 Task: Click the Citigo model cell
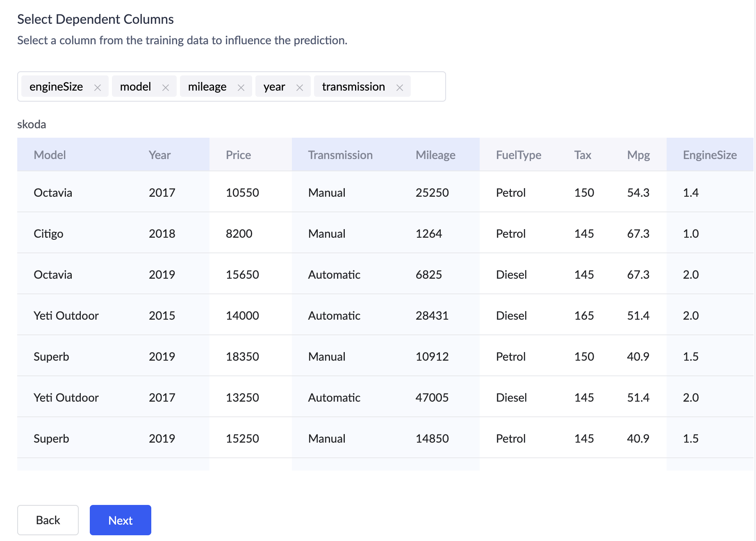coord(48,234)
